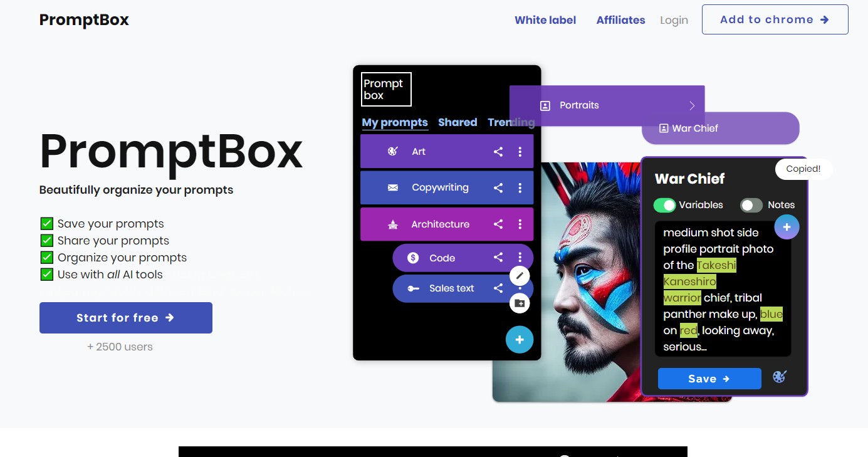The width and height of the screenshot is (868, 457).
Task: Click the highlighted variable "warrior"
Action: [682, 298]
